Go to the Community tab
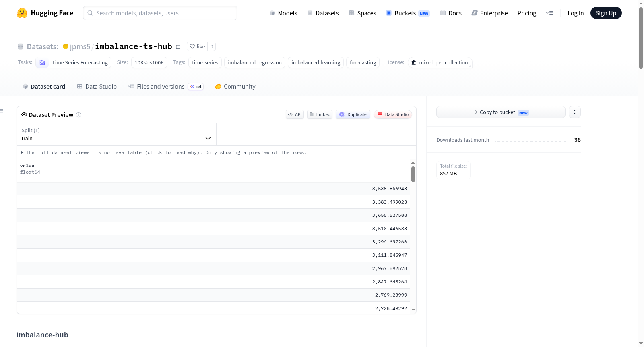Screen dimensions: 644x347 pyautogui.click(x=235, y=86)
